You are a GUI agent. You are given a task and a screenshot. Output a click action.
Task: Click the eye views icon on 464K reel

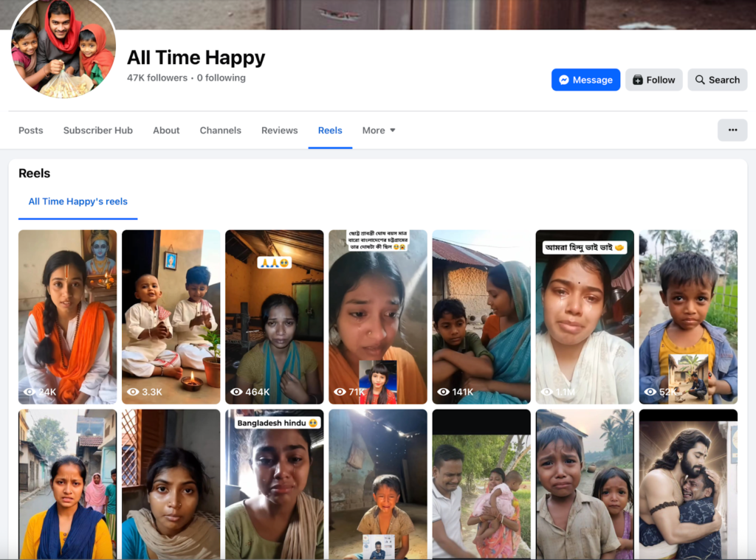[x=236, y=392]
